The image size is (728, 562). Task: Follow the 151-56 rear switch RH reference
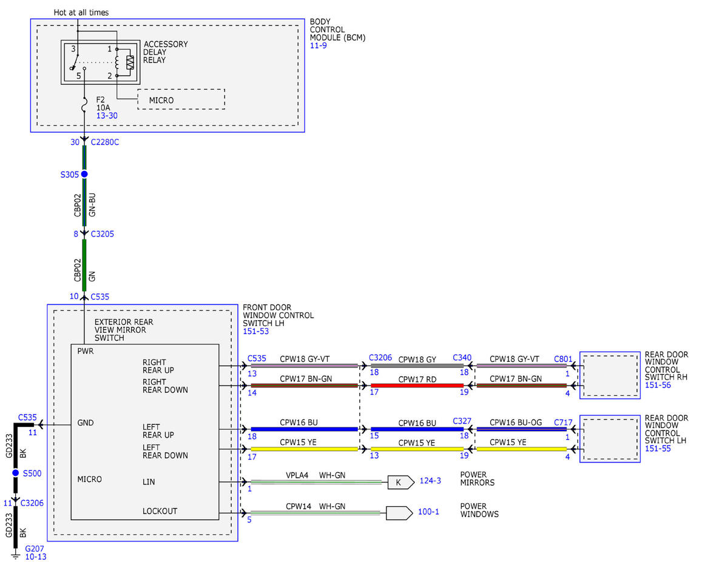click(657, 385)
